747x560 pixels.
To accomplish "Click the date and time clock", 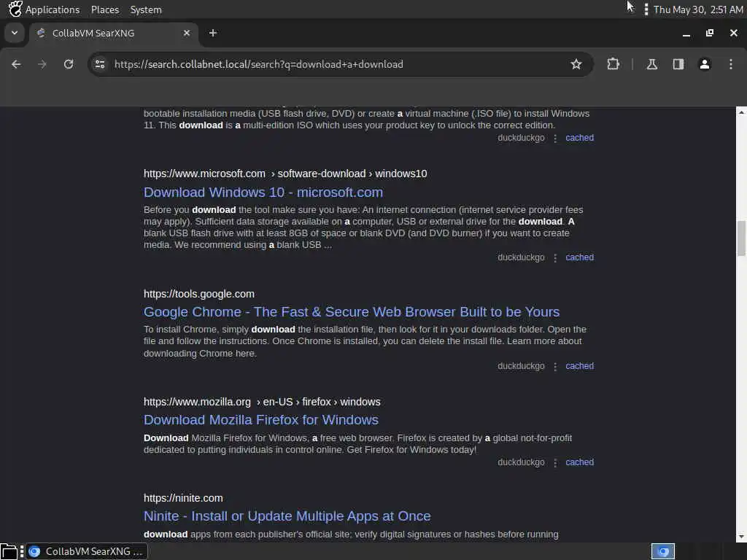I will [698, 9].
